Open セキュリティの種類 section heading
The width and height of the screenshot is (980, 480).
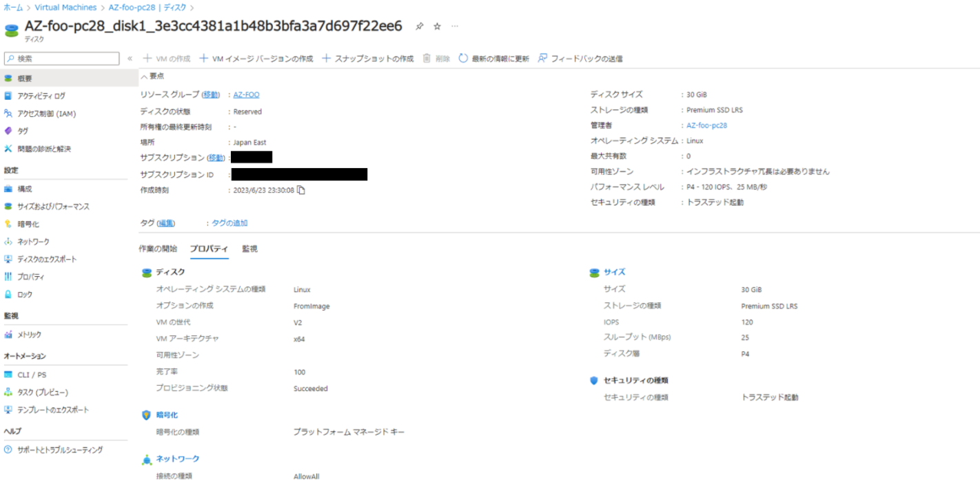point(635,380)
